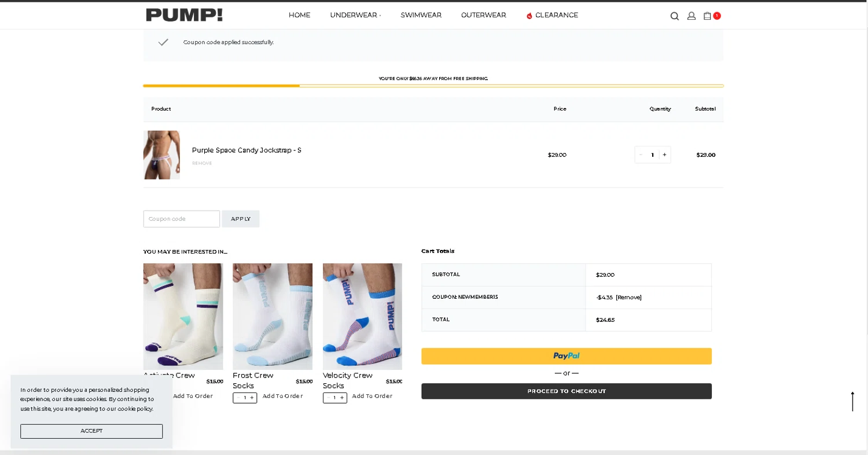The height and width of the screenshot is (455, 868).
Task: Increase Velocity Crew Socks quantity
Action: [342, 398]
